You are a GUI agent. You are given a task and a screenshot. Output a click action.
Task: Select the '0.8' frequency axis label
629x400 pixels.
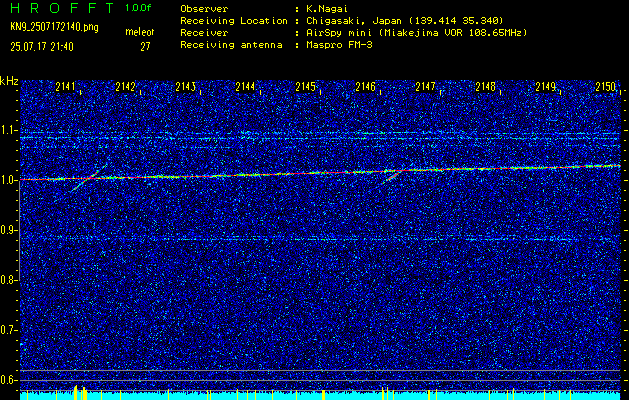8,280
